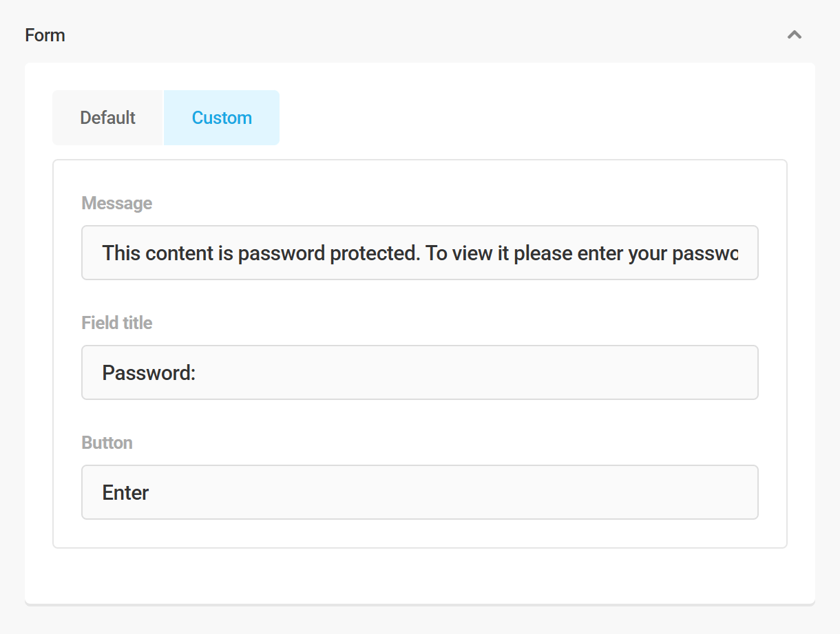The width and height of the screenshot is (840, 634).
Task: Click the Form title text at top
Action: (45, 34)
